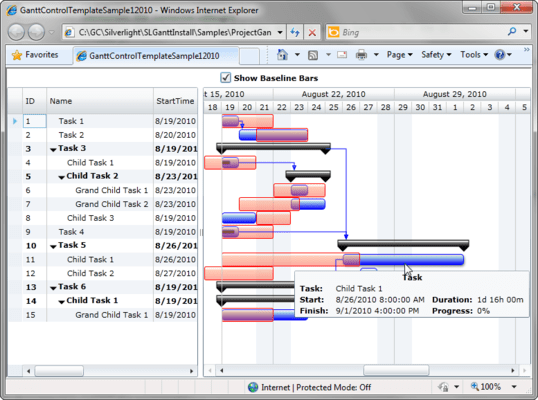
Task: Click the Help question mark icon
Action: click(x=500, y=55)
